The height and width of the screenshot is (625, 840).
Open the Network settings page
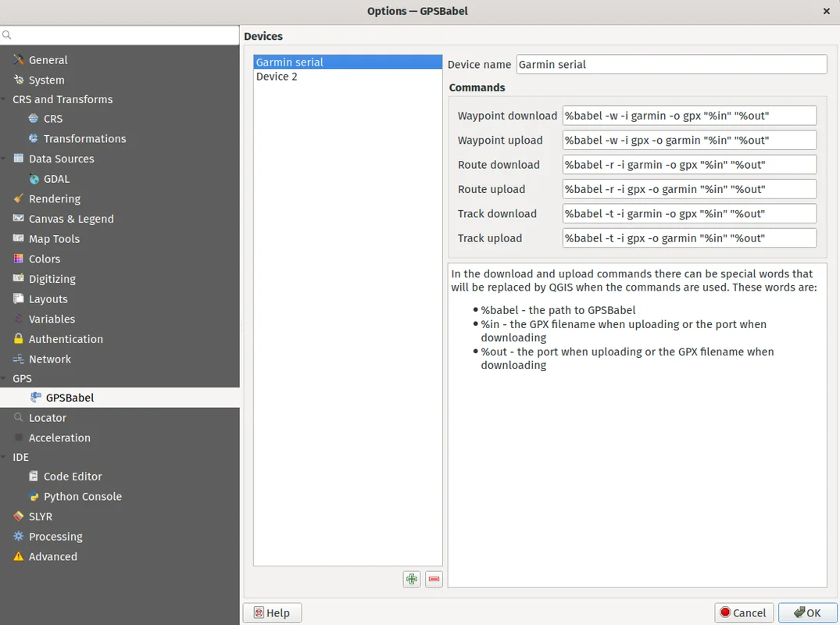(x=49, y=359)
